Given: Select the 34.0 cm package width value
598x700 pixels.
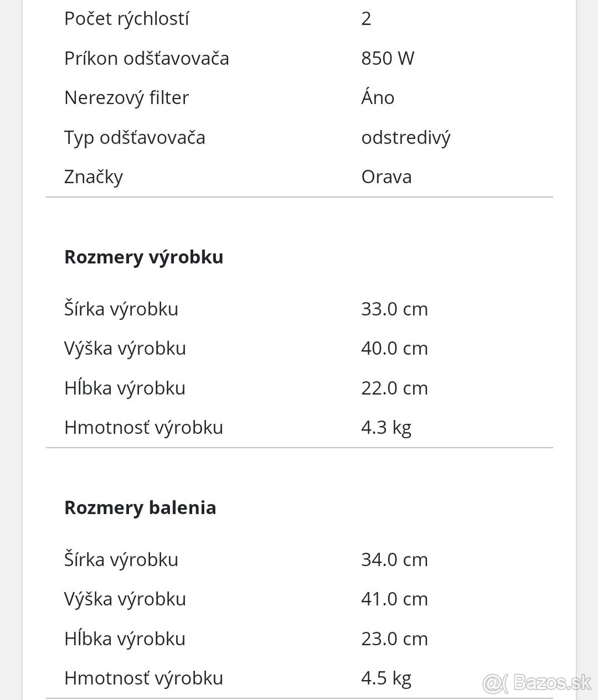Looking at the screenshot, I should [x=394, y=559].
